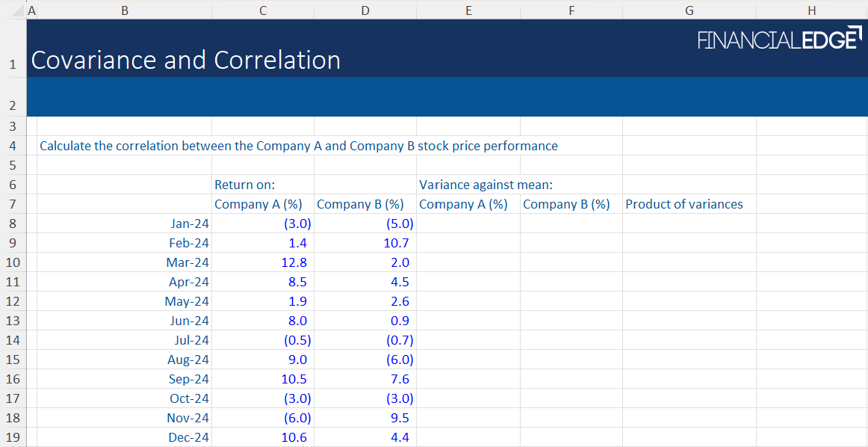Select the 'Variance against mean:' label cell
The height and width of the screenshot is (447, 868).
click(x=469, y=185)
